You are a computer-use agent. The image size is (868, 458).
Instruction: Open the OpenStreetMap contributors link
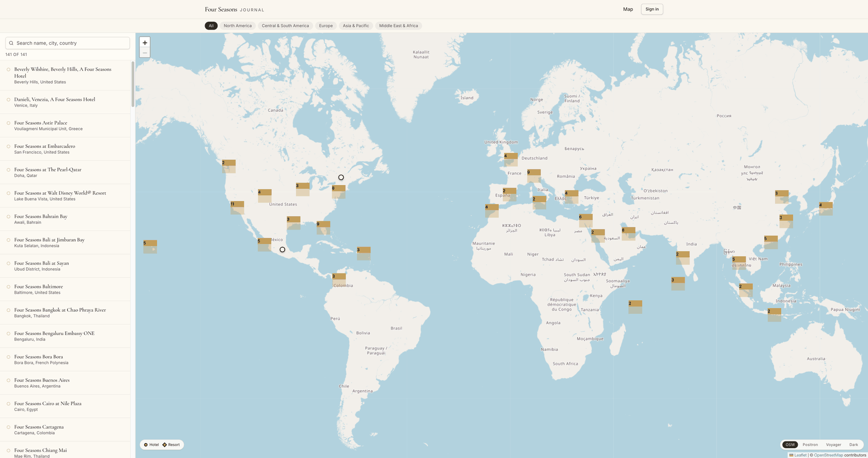tap(828, 455)
